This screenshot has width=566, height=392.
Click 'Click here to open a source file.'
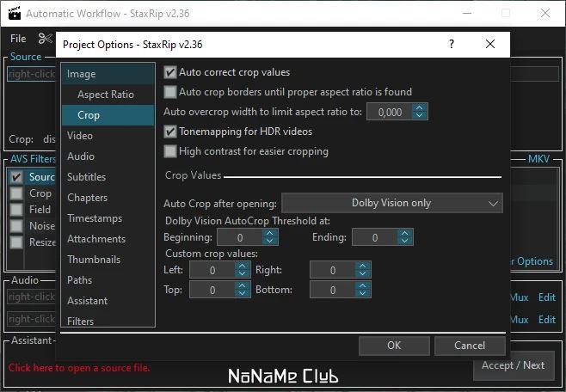tap(78, 368)
